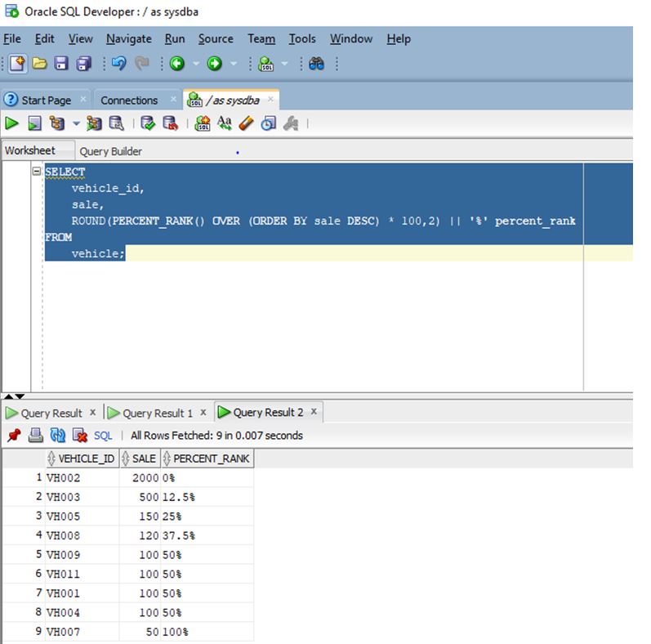The height and width of the screenshot is (644, 651).
Task: Click the SQL link in results toolbar
Action: point(103,436)
